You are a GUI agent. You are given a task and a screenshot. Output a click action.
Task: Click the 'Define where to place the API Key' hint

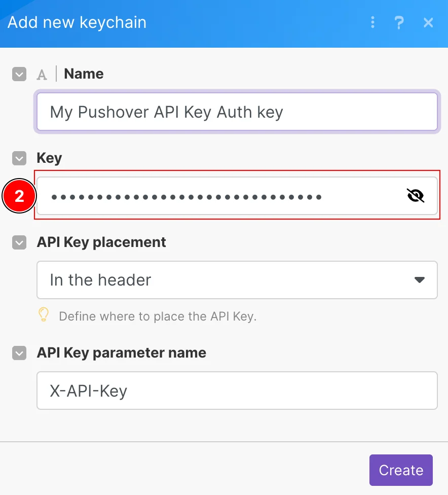point(158,316)
